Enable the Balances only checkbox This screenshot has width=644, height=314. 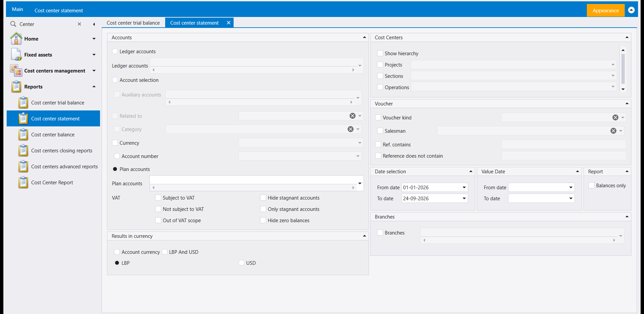point(591,185)
